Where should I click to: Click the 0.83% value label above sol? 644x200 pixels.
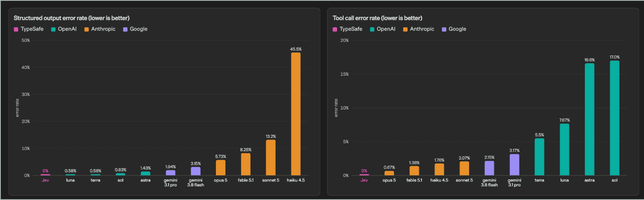point(121,169)
